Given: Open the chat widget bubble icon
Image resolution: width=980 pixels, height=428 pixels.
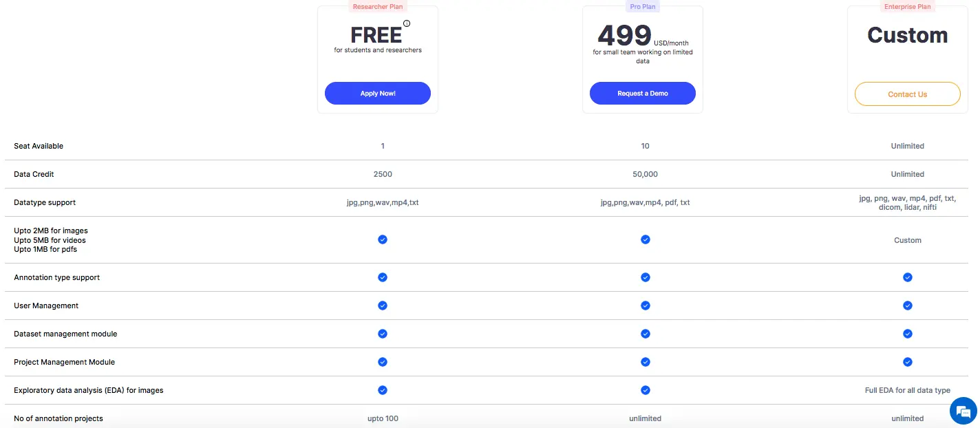Looking at the screenshot, I should tap(963, 411).
